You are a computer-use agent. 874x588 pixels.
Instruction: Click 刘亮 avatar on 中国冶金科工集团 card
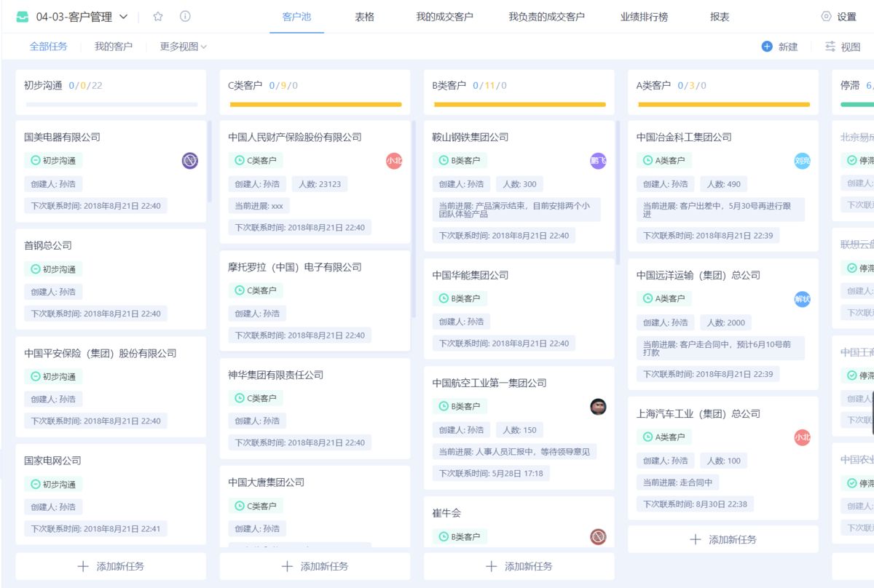[802, 161]
